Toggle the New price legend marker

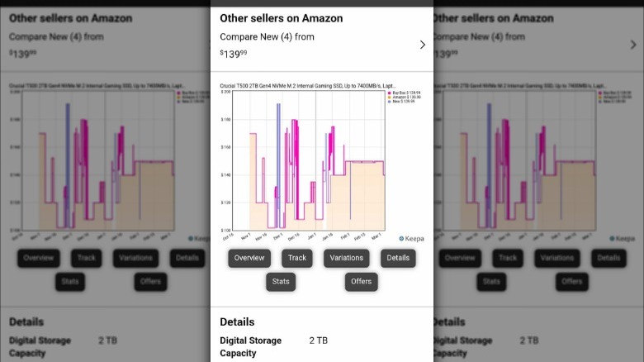coord(388,101)
